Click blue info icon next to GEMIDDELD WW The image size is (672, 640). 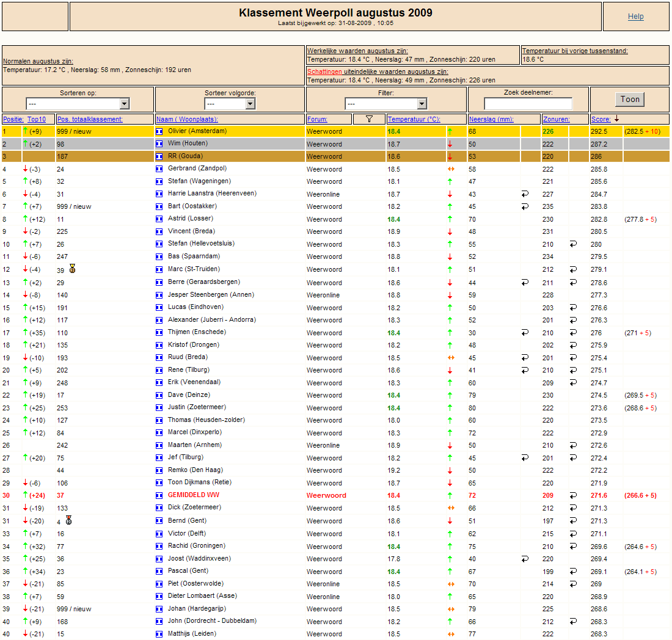coord(159,495)
